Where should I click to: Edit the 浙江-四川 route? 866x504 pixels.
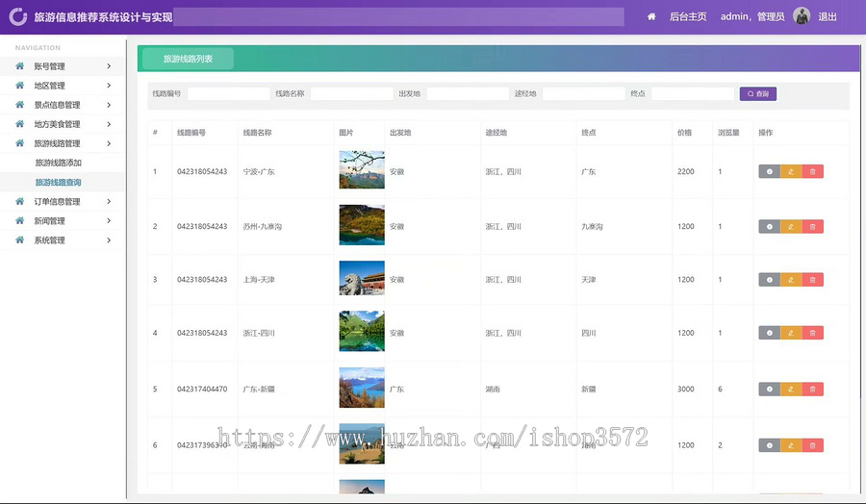[791, 333]
